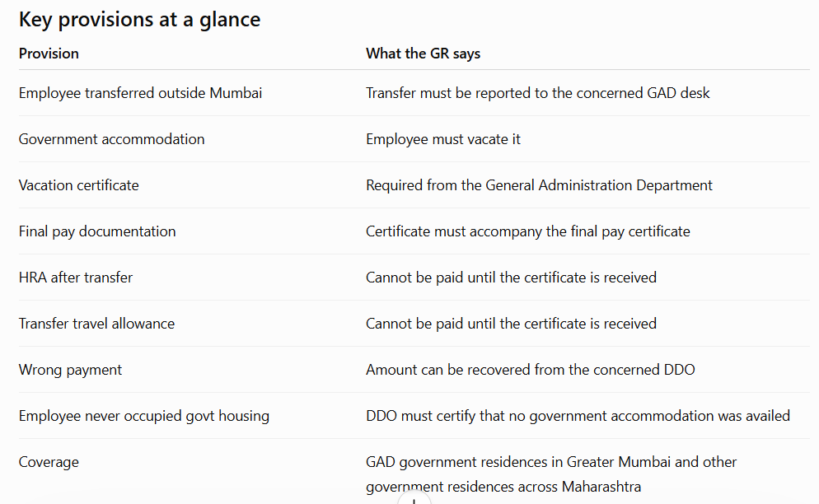
Task: Select the "Vacation certificate" provision cell
Action: pos(79,185)
